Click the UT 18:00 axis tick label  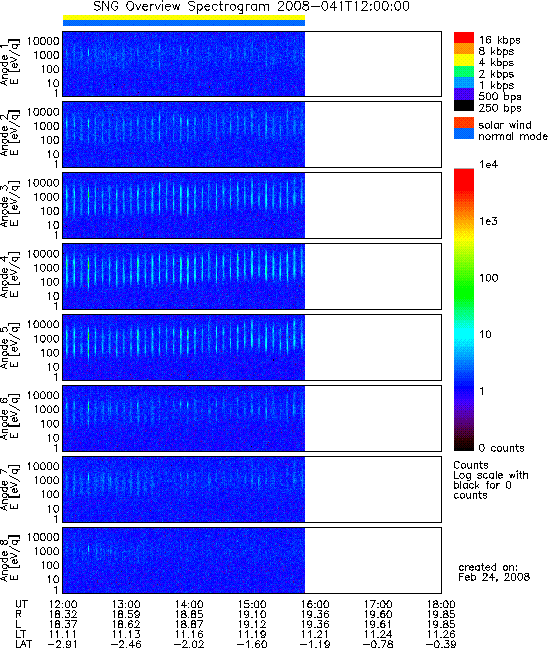(441, 605)
